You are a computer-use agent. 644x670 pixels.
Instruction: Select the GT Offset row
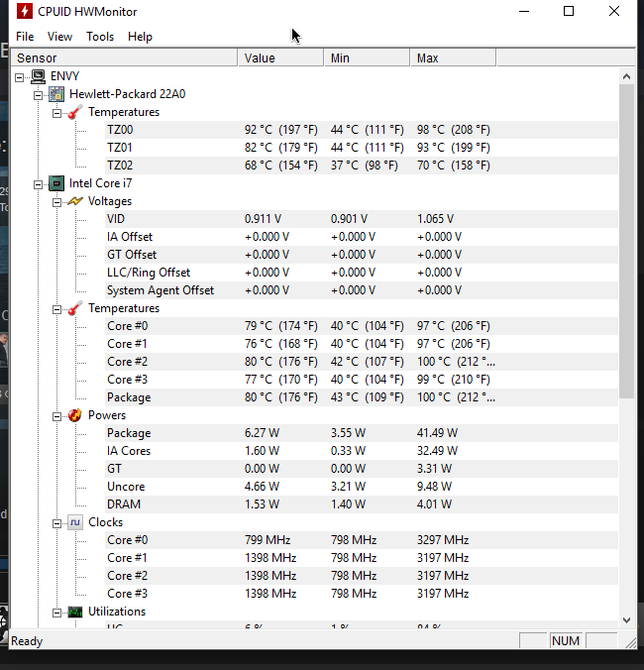[362, 255]
